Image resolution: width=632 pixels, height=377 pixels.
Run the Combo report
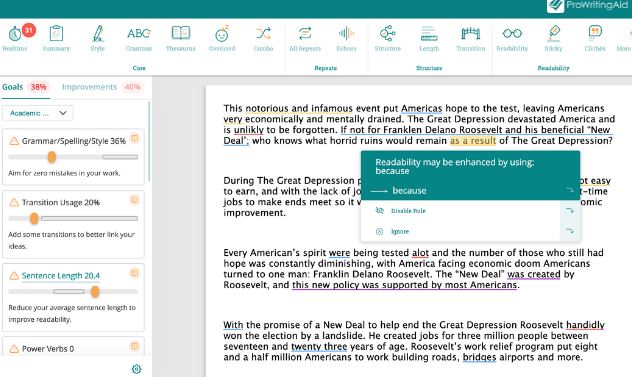coord(263,39)
